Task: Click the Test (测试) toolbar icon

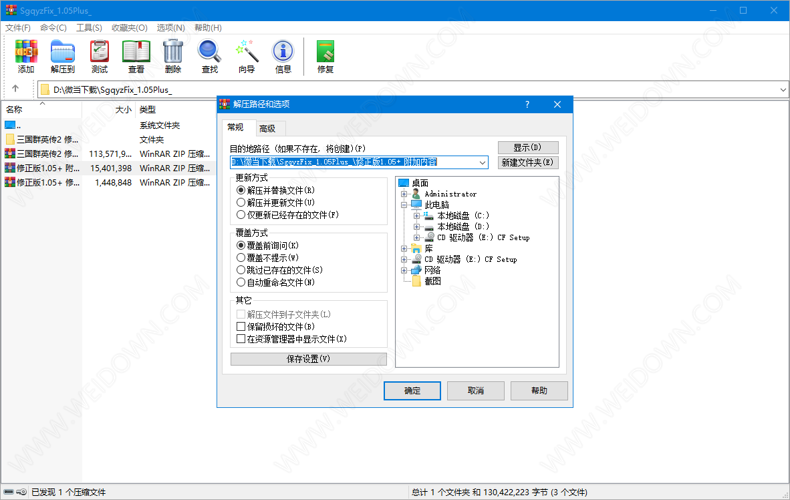Action: click(99, 56)
